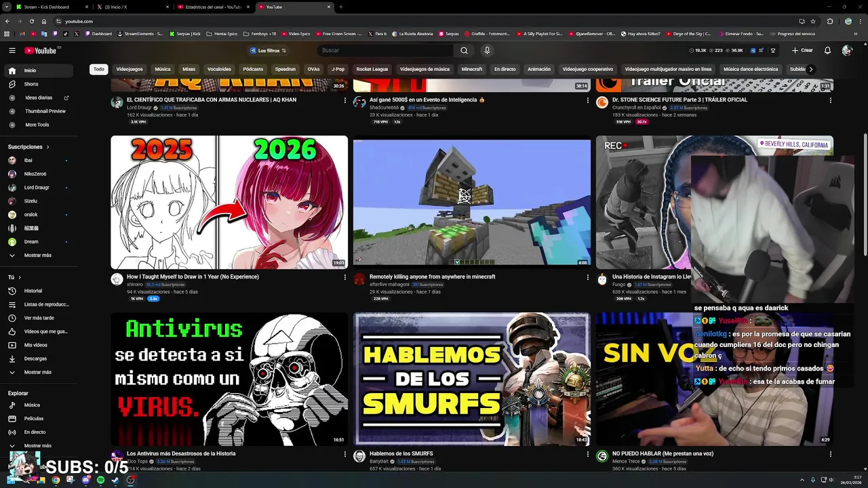Focus the Buscar search field
The height and width of the screenshot is (488, 868).
[386, 50]
